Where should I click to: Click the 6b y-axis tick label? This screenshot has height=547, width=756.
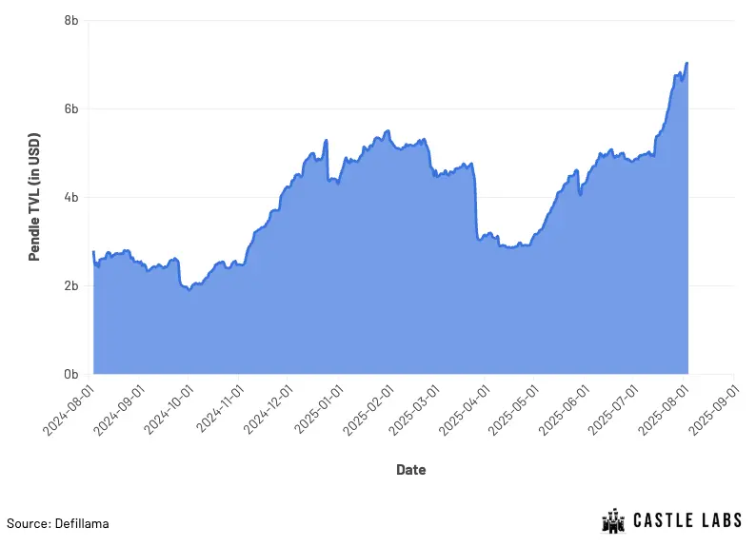point(71,109)
